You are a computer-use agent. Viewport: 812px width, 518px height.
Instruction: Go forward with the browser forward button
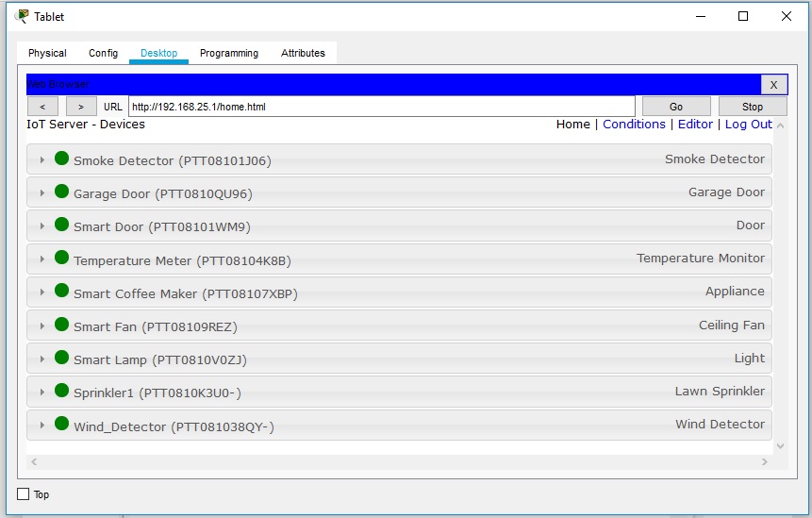81,107
